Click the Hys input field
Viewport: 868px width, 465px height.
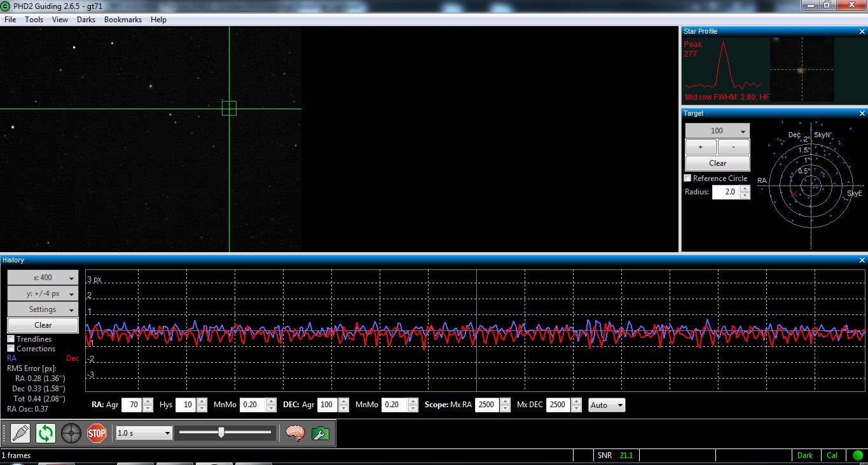(x=186, y=405)
